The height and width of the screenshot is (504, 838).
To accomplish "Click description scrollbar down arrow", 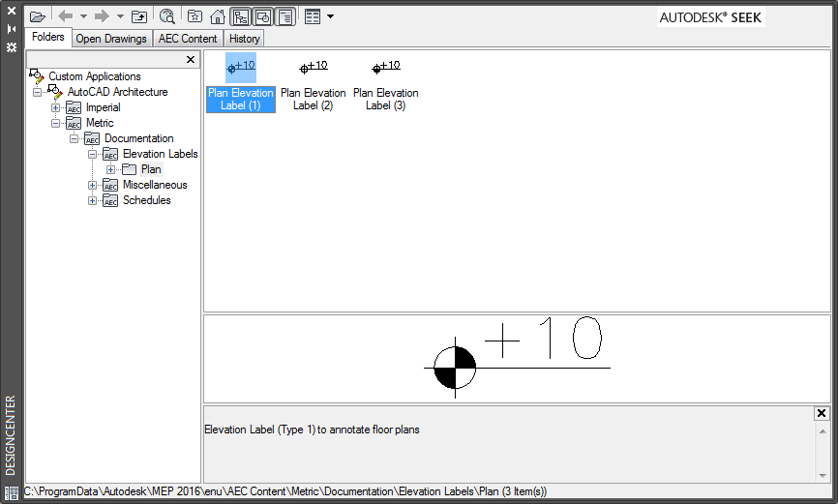I will (x=823, y=475).
